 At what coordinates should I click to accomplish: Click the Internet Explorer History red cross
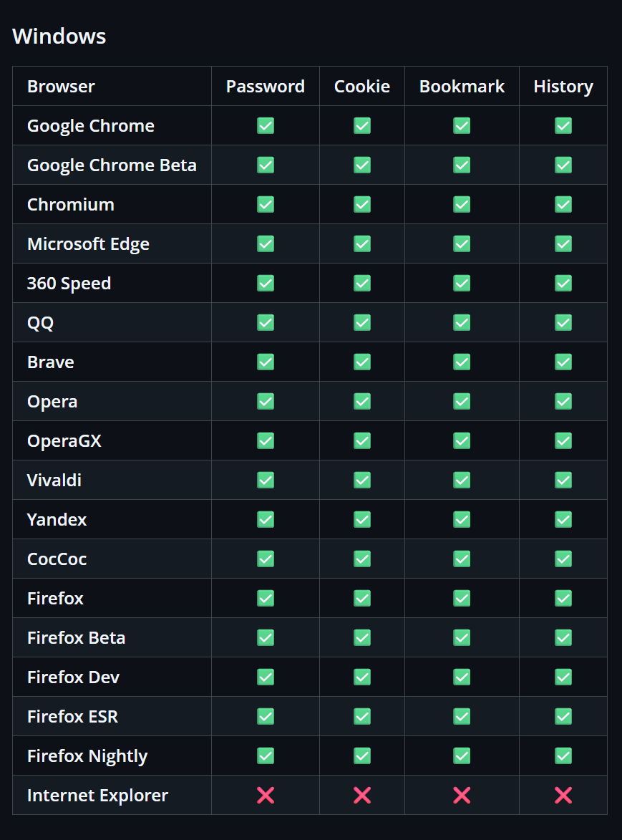coord(563,795)
